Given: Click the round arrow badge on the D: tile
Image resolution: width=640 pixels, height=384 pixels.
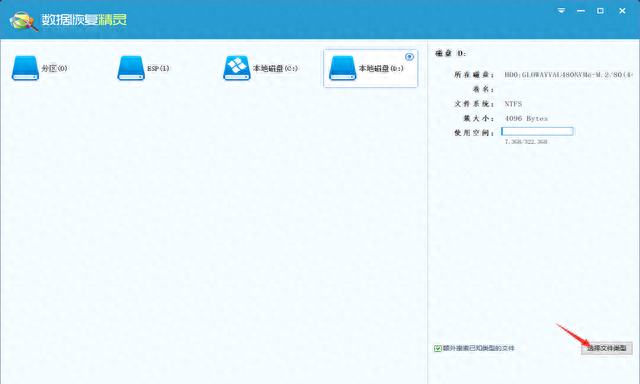Looking at the screenshot, I should (x=409, y=57).
